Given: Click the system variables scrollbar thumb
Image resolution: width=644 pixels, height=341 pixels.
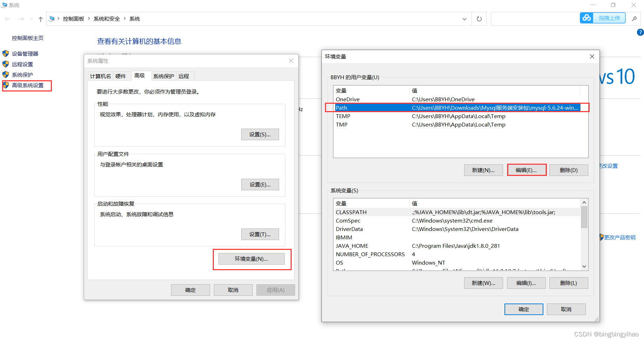Looking at the screenshot, I should pos(584,217).
